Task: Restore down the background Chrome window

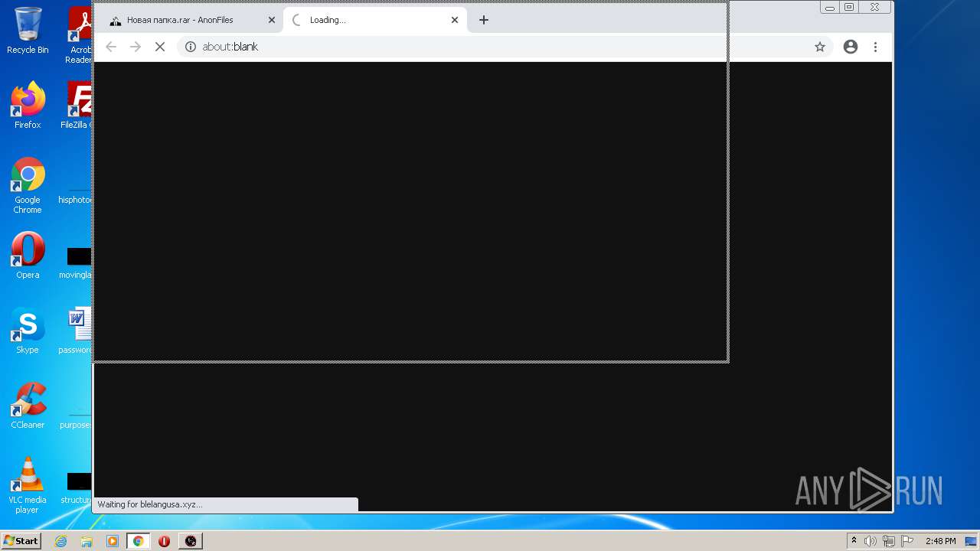Action: pyautogui.click(x=849, y=8)
